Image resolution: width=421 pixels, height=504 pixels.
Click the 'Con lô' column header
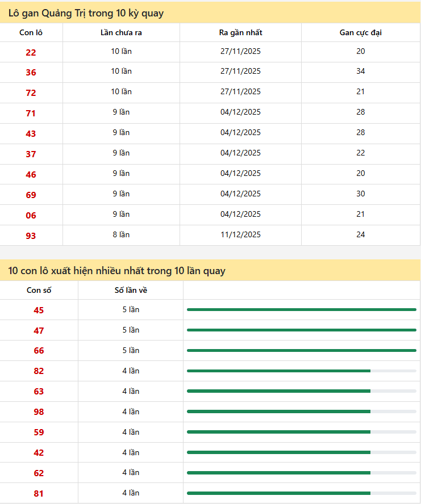[x=31, y=32]
